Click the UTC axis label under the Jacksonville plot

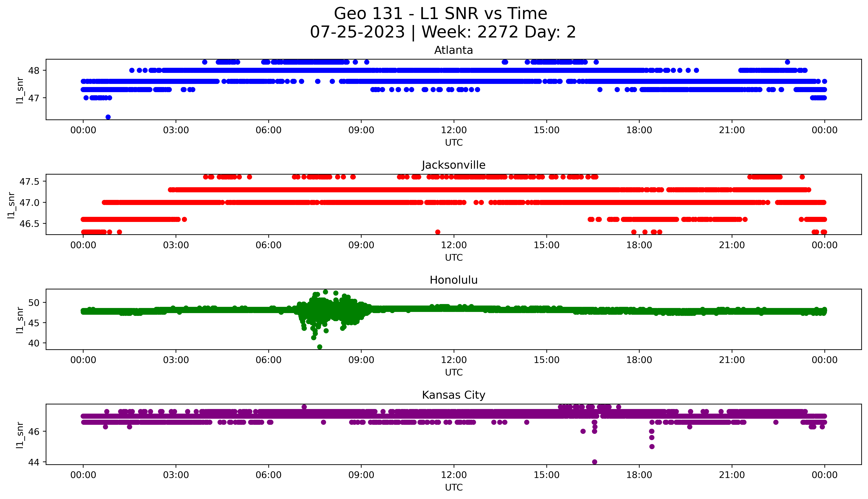pos(454,257)
